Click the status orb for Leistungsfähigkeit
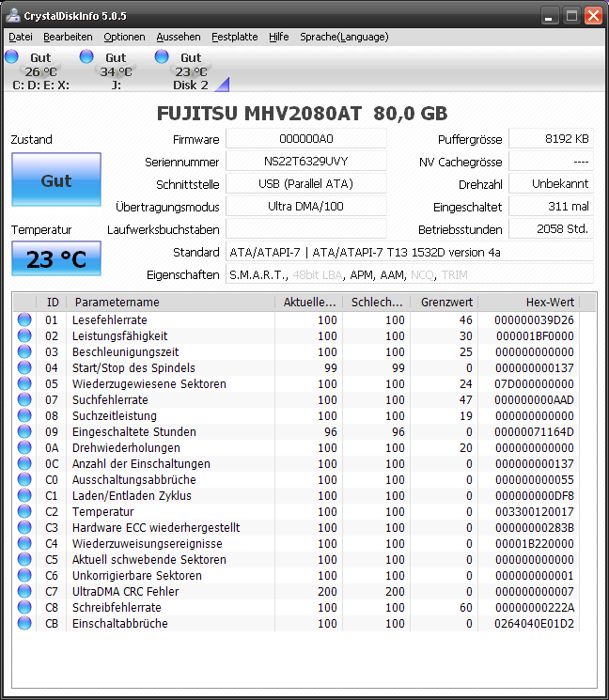The width and height of the screenshot is (609, 700). point(24,335)
